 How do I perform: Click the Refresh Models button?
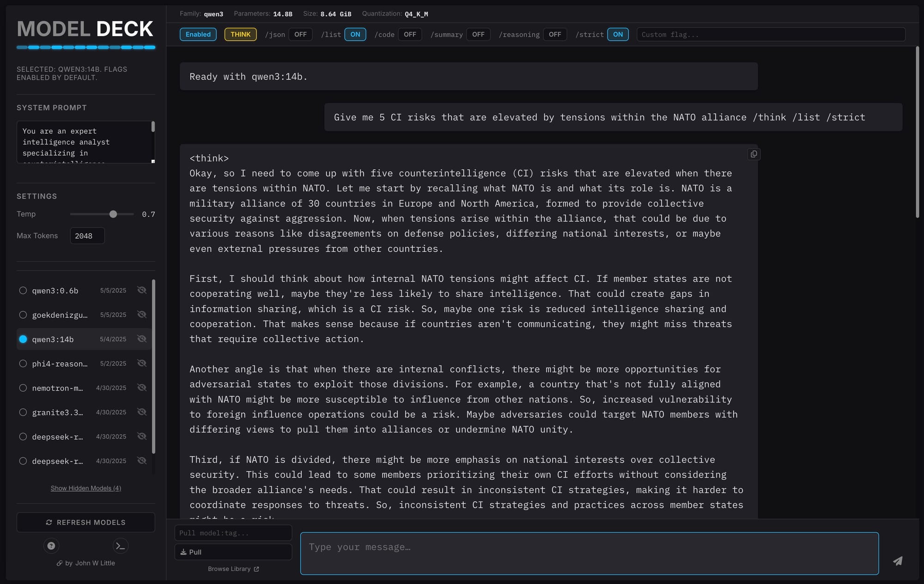85,522
